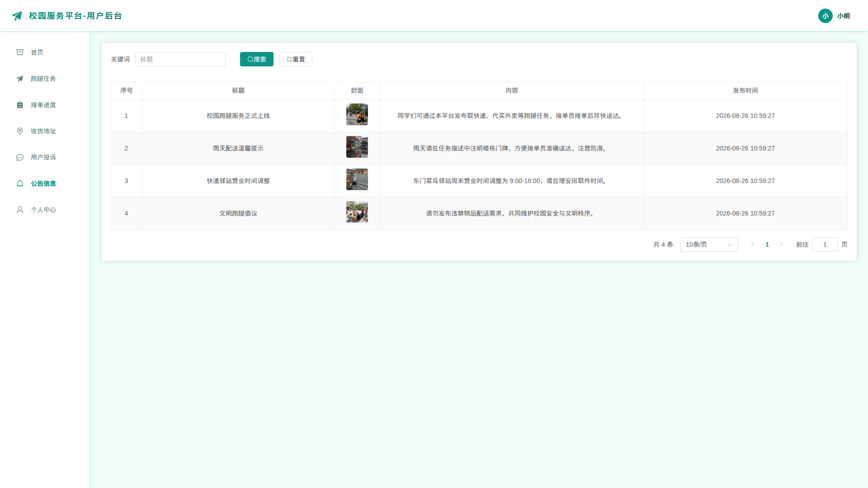The image size is (868, 488).
Task: Go to next page arrow
Action: click(781, 244)
